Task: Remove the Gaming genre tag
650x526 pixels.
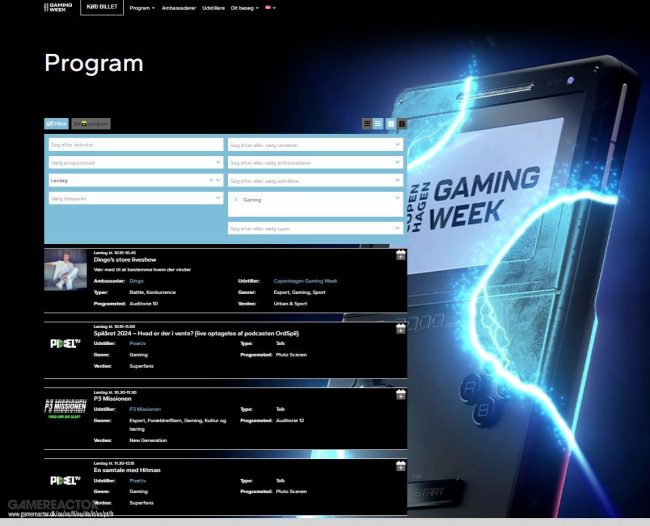Action: click(236, 200)
